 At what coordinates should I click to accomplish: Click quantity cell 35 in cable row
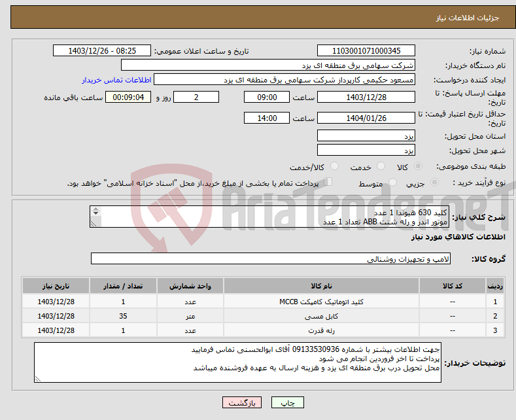coord(123,316)
